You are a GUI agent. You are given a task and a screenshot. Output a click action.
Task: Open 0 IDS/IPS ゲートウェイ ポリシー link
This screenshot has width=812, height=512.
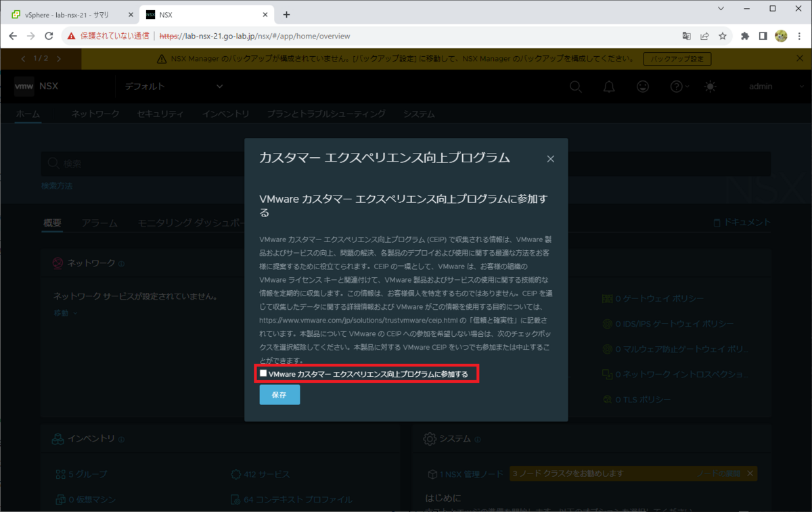(668, 324)
